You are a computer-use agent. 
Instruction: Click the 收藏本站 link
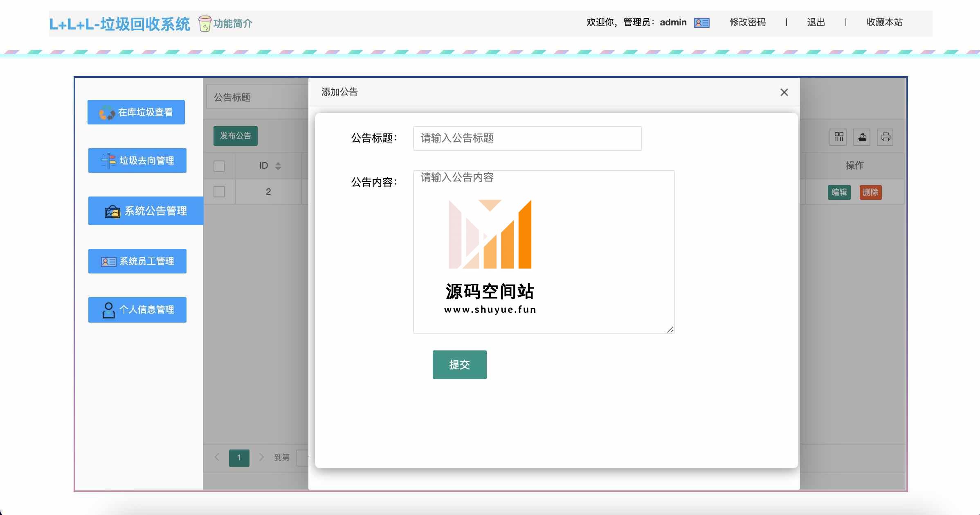(x=885, y=23)
